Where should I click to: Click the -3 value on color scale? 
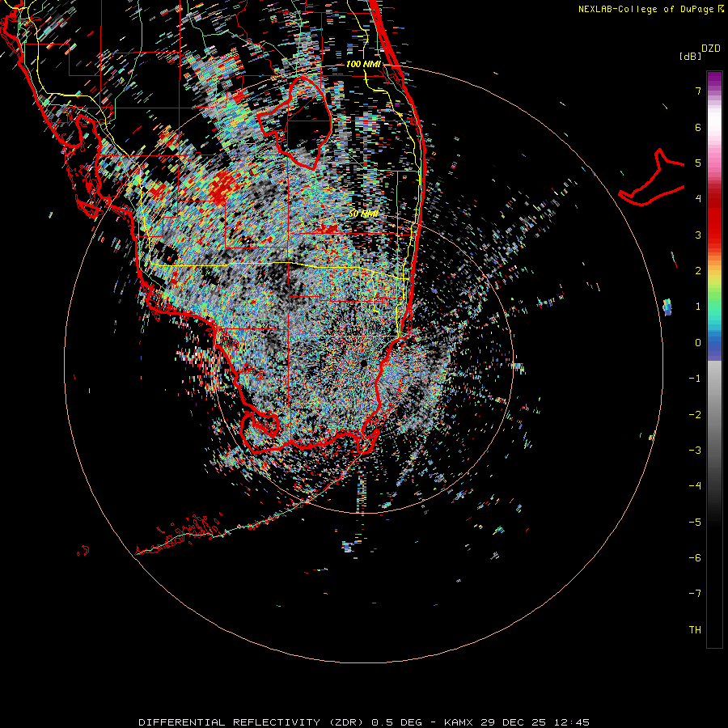695,451
